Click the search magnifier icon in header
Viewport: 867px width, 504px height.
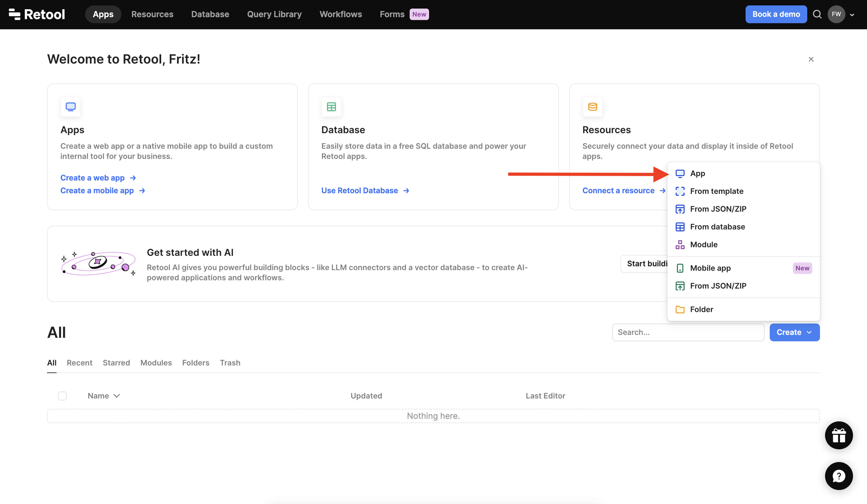pyautogui.click(x=817, y=14)
